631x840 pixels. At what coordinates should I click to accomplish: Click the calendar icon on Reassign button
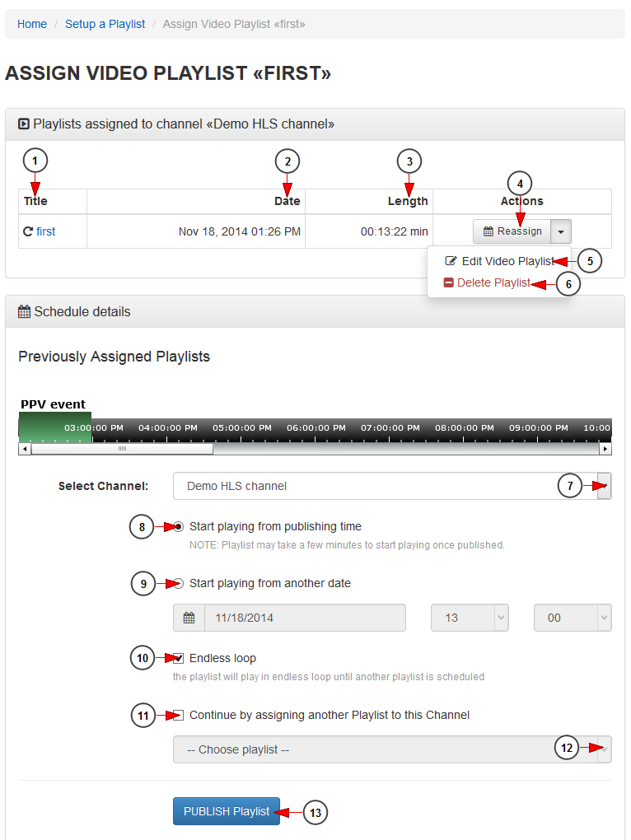(488, 231)
